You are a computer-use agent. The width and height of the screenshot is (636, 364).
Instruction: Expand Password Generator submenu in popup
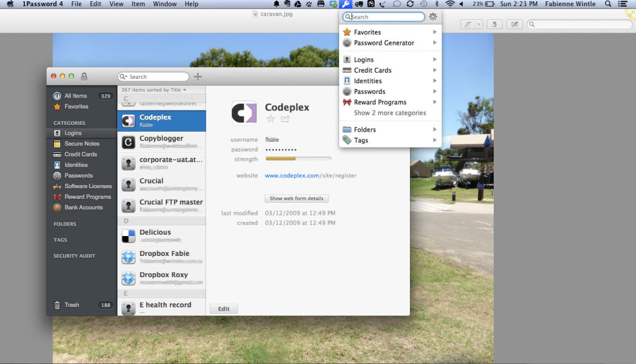(390, 43)
